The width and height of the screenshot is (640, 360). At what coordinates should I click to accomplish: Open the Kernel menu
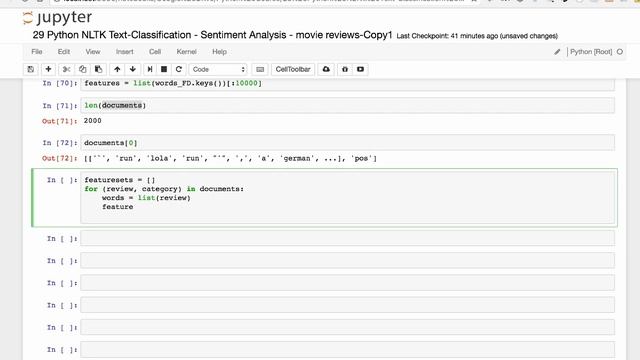(187, 52)
